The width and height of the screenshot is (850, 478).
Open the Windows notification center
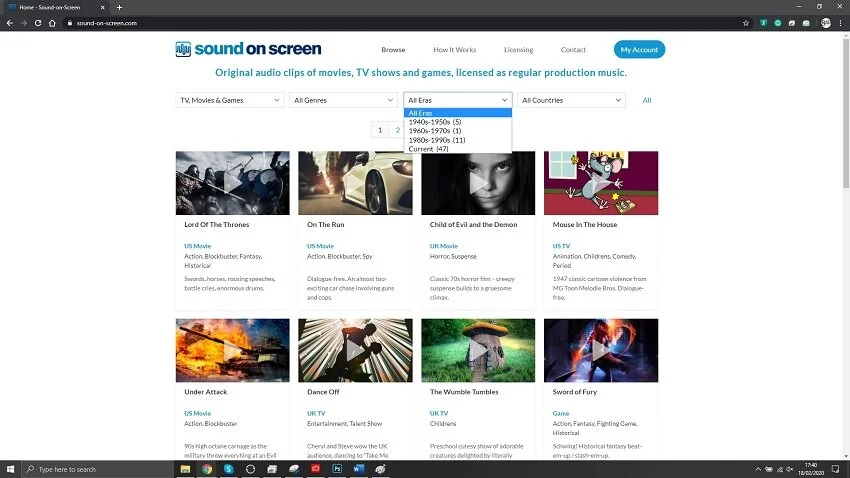click(x=835, y=469)
